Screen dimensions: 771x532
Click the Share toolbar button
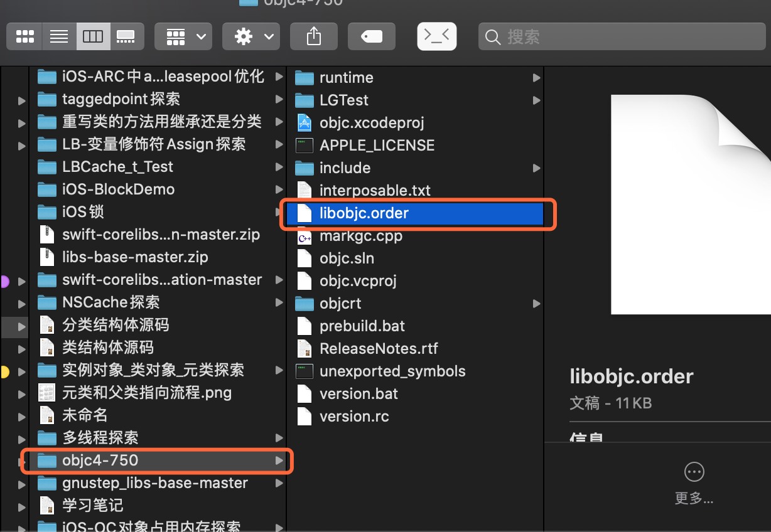(x=314, y=37)
